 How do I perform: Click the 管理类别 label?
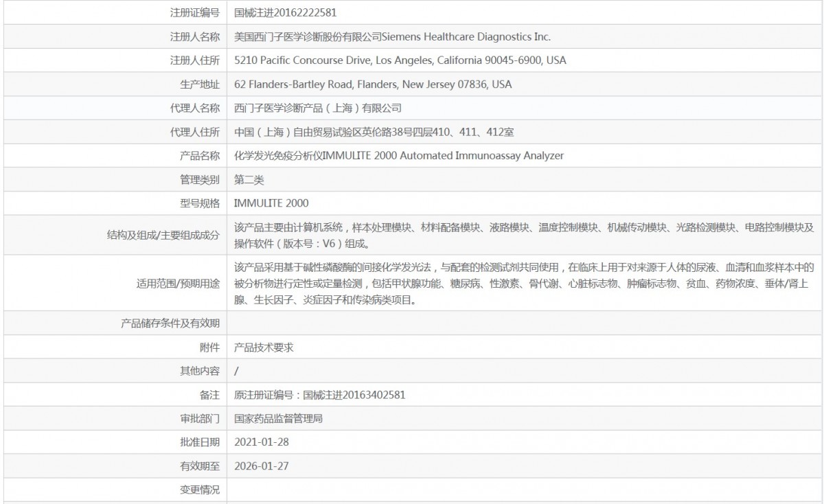point(200,180)
